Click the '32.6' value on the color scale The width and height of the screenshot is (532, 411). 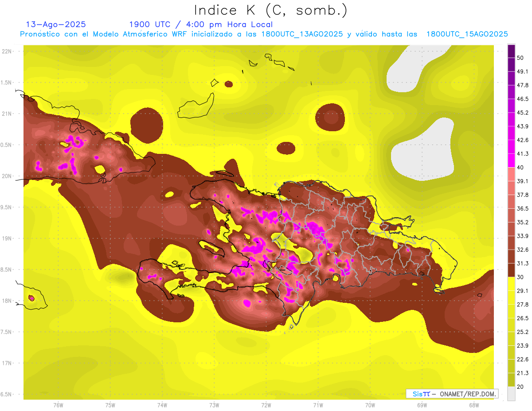pos(523,250)
